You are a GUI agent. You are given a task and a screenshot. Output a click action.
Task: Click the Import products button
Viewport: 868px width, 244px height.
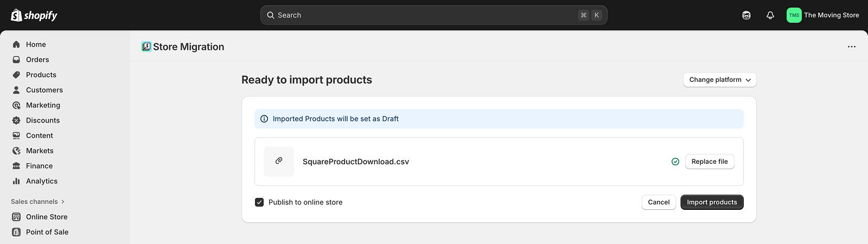(712, 202)
